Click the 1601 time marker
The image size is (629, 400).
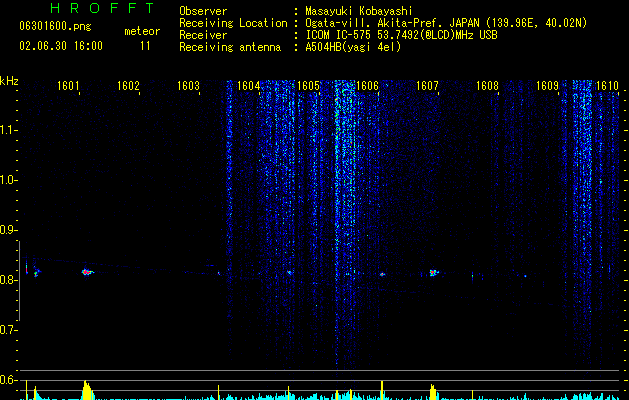tap(68, 85)
